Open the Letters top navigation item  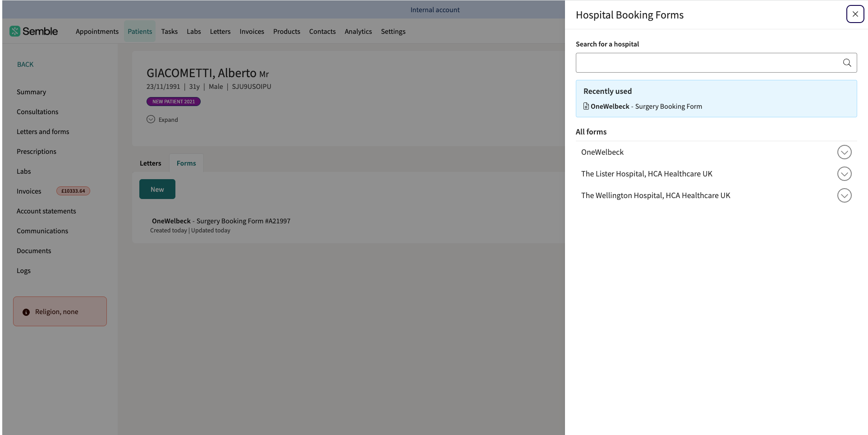[220, 32]
